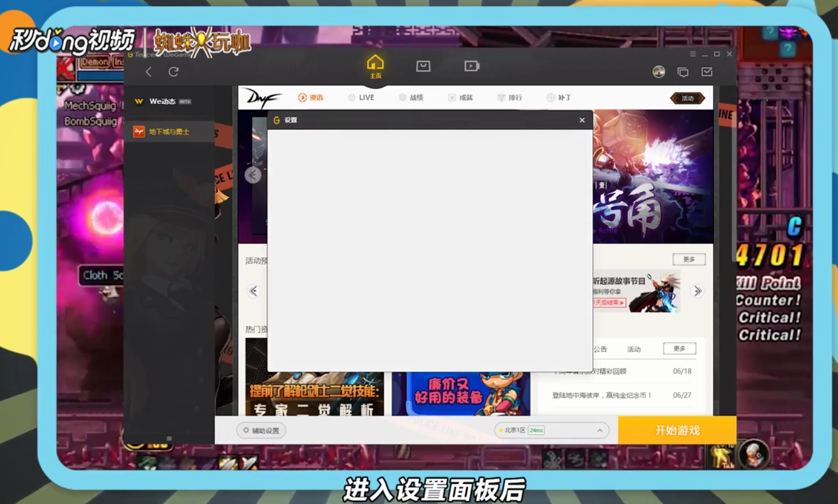The image size is (838, 504).
Task: Click the 开始游戏 start game button
Action: point(677,430)
